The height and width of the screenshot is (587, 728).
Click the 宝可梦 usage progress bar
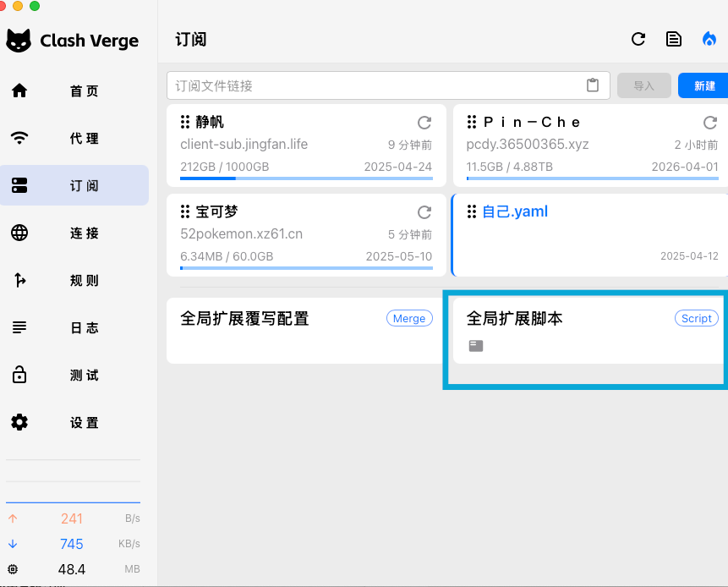pyautogui.click(x=306, y=268)
